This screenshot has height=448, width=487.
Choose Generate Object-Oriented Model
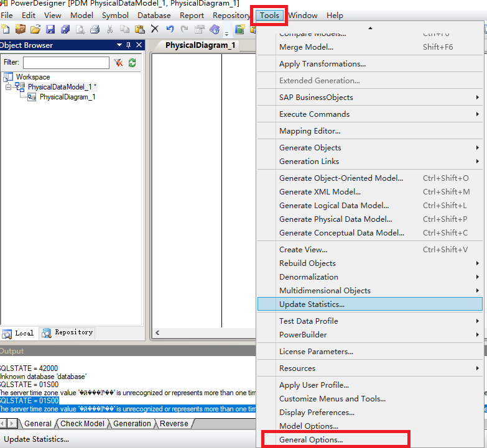(370, 178)
